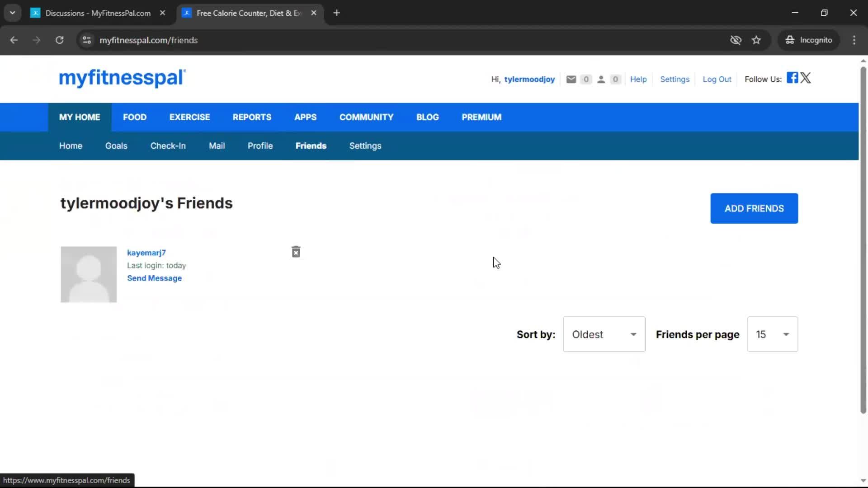This screenshot has width=868, height=488.
Task: Expand the Sort by Oldest dropdown
Action: tap(604, 334)
